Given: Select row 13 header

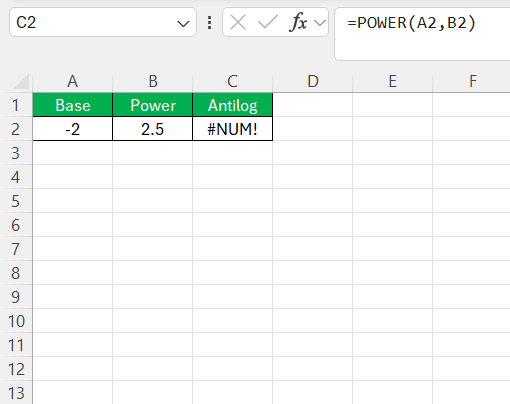Looking at the screenshot, I should [x=16, y=393].
